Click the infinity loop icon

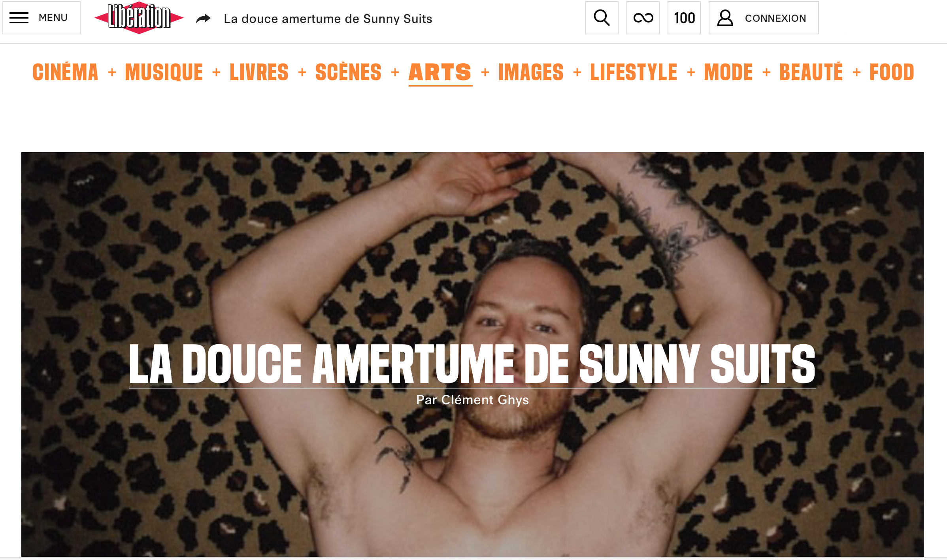(x=643, y=18)
